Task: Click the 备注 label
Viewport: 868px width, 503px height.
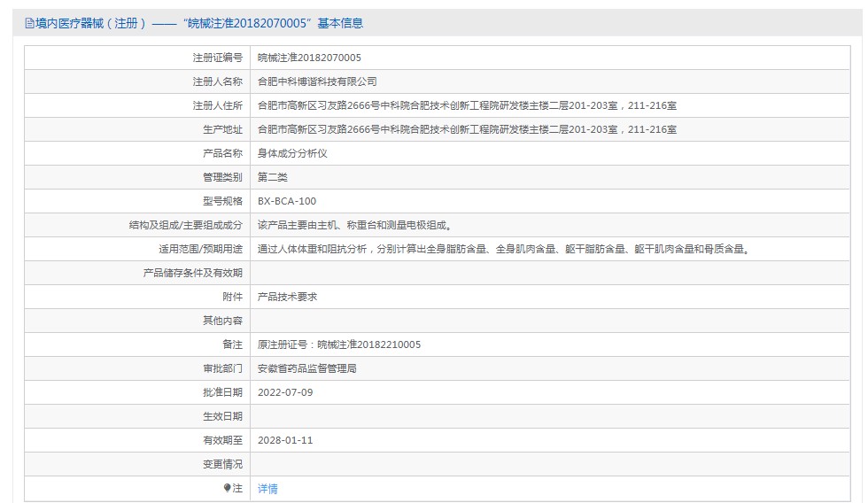Action: coord(232,344)
